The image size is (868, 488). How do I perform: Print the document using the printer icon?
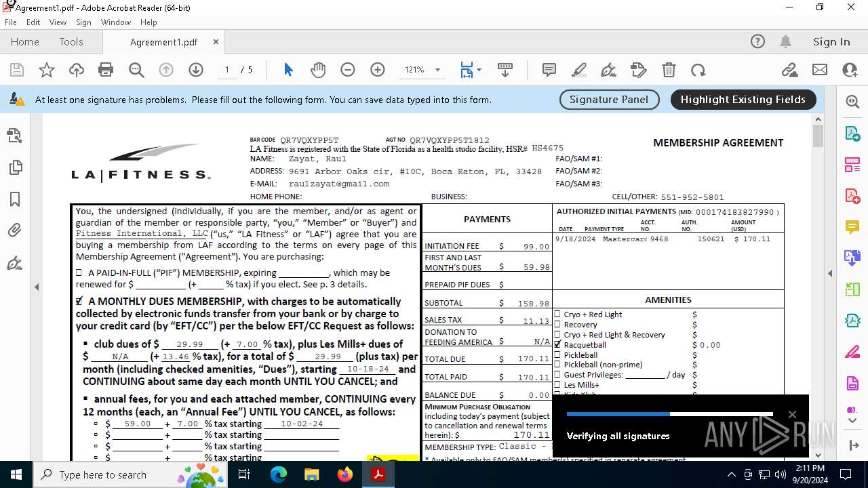click(x=106, y=70)
